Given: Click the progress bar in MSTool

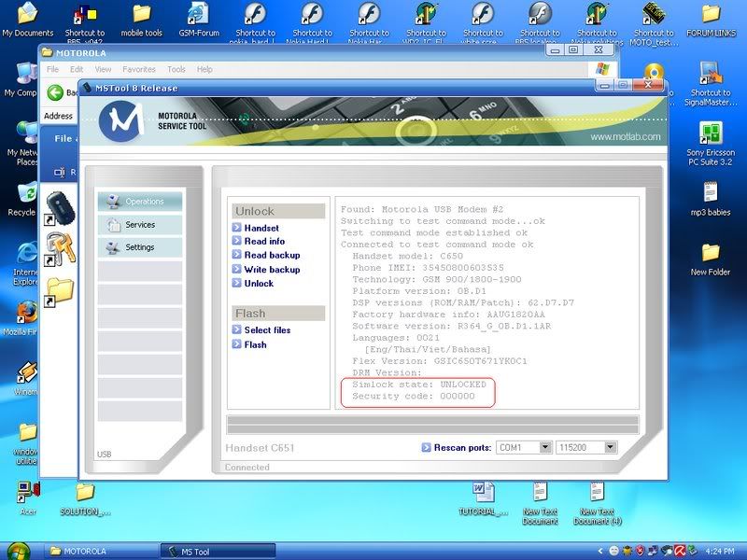Looking at the screenshot, I should click(432, 425).
